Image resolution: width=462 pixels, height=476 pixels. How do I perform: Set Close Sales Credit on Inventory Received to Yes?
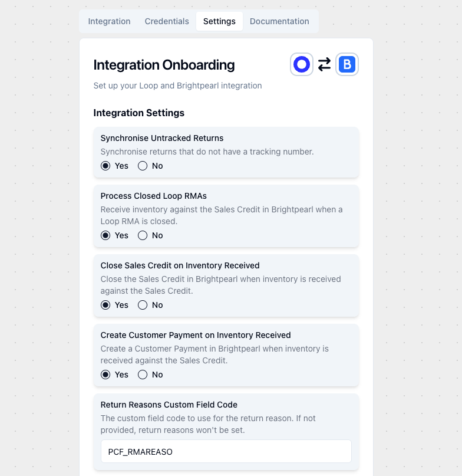click(105, 305)
